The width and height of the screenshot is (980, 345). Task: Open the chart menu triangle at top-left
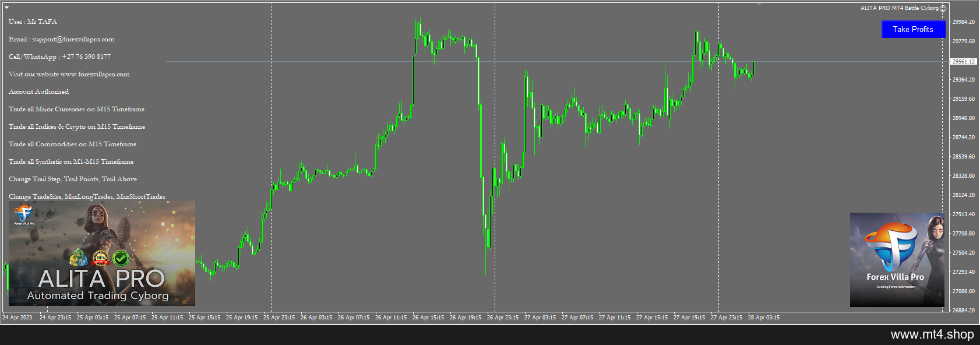[6, 8]
